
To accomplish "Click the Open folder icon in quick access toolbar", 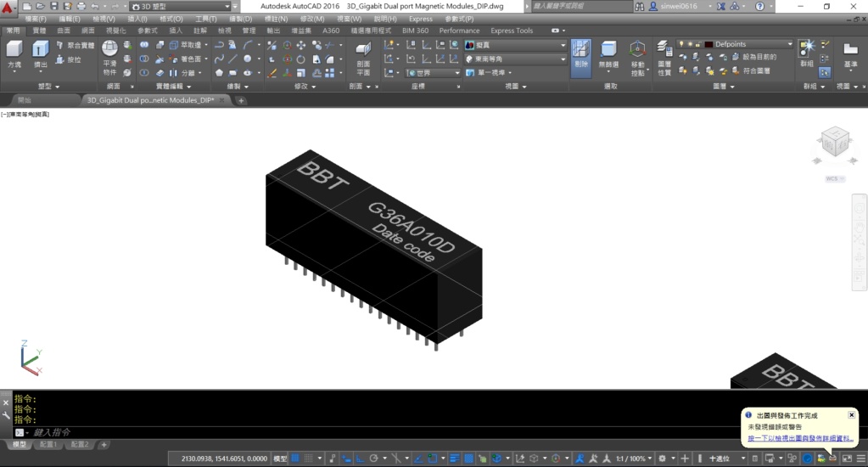I will pos(40,6).
